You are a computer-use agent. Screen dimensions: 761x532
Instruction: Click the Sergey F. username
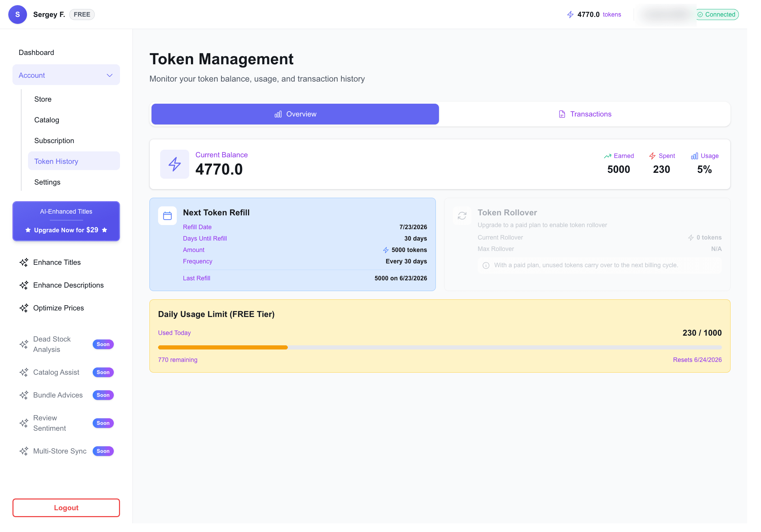49,15
